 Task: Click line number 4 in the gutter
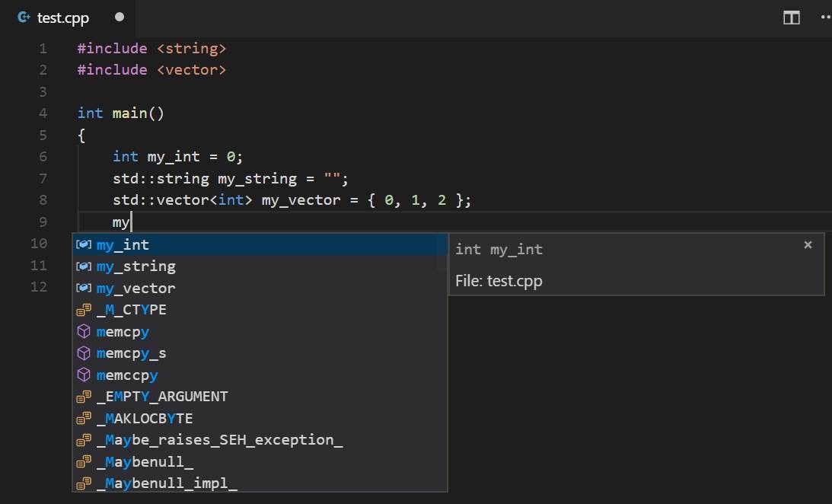pyautogui.click(x=43, y=113)
